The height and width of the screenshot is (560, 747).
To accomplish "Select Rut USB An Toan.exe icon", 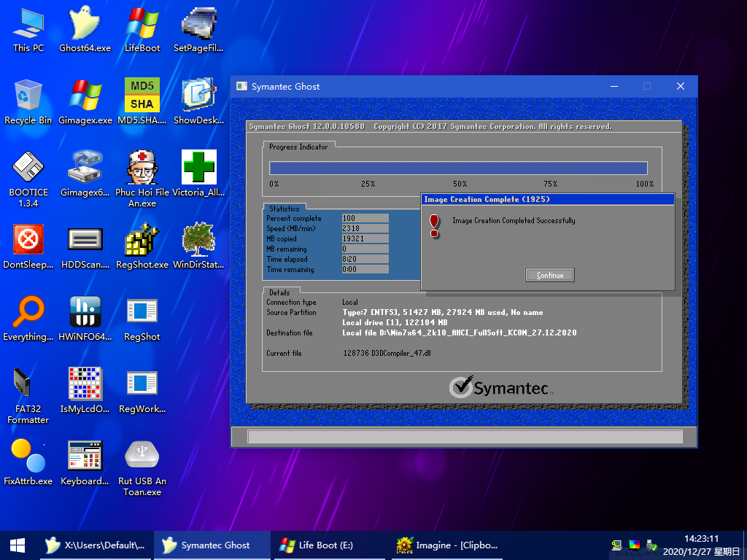I will point(142,469).
